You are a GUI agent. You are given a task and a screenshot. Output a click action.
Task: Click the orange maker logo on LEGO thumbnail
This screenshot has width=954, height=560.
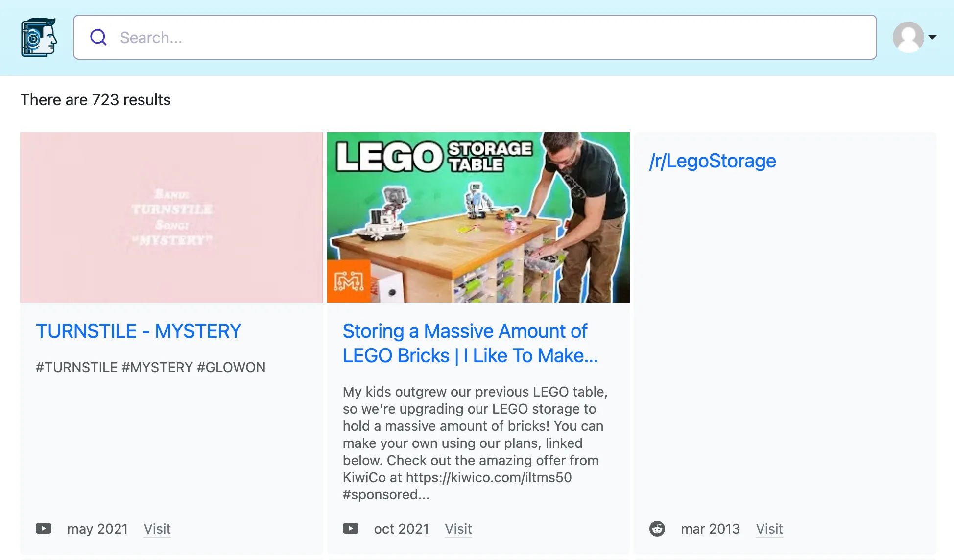[349, 280]
